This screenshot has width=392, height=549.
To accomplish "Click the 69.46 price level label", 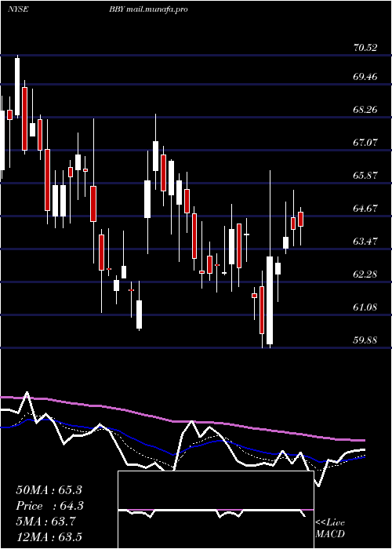I will (365, 76).
